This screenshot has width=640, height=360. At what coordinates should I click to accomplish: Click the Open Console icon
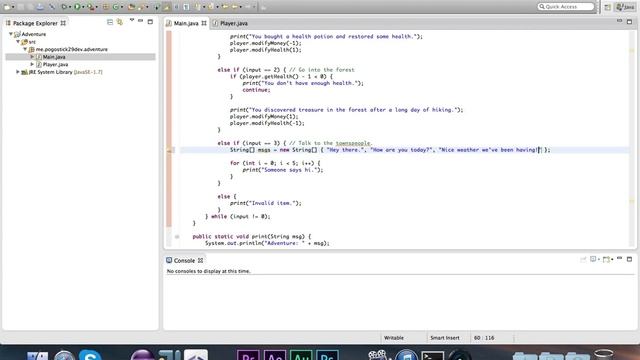tap(607, 259)
